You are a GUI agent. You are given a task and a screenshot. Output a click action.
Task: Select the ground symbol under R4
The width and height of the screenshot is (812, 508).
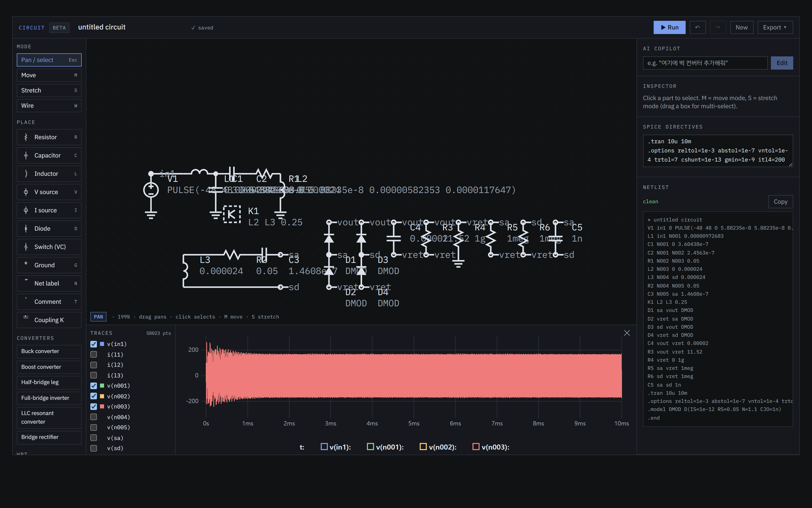(x=458, y=263)
